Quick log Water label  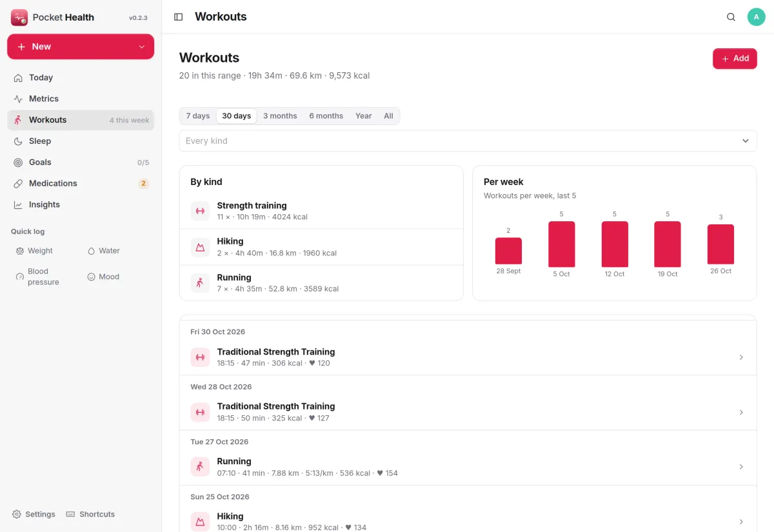110,251
